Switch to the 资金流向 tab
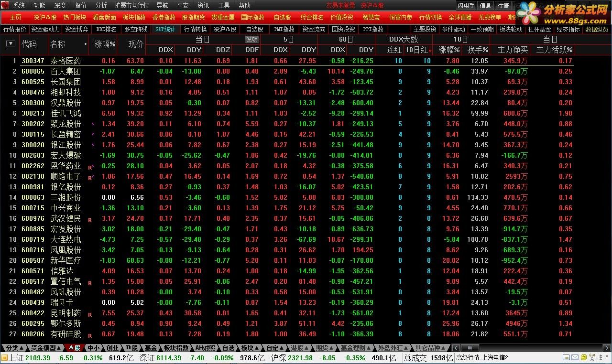The width and height of the screenshot is (612, 364). pos(314,29)
